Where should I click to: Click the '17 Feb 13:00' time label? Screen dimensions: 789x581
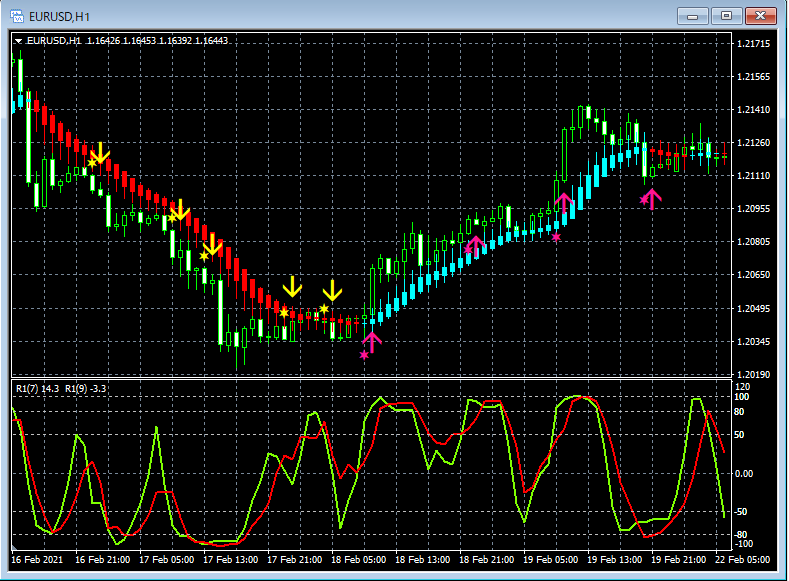point(230,559)
